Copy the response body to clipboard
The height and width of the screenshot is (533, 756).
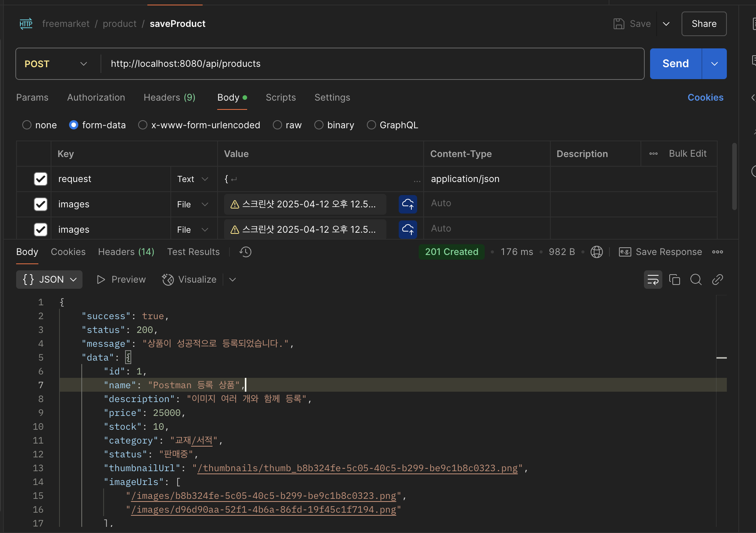674,280
